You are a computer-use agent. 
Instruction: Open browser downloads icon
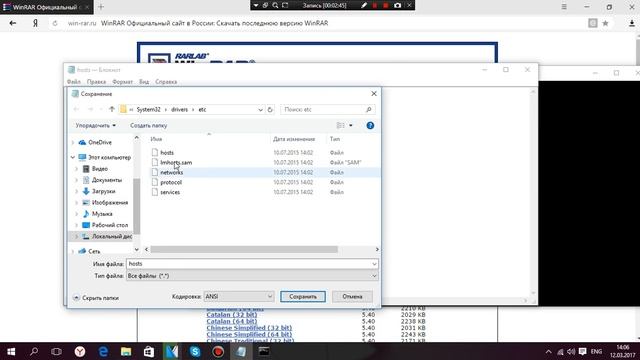coord(632,23)
